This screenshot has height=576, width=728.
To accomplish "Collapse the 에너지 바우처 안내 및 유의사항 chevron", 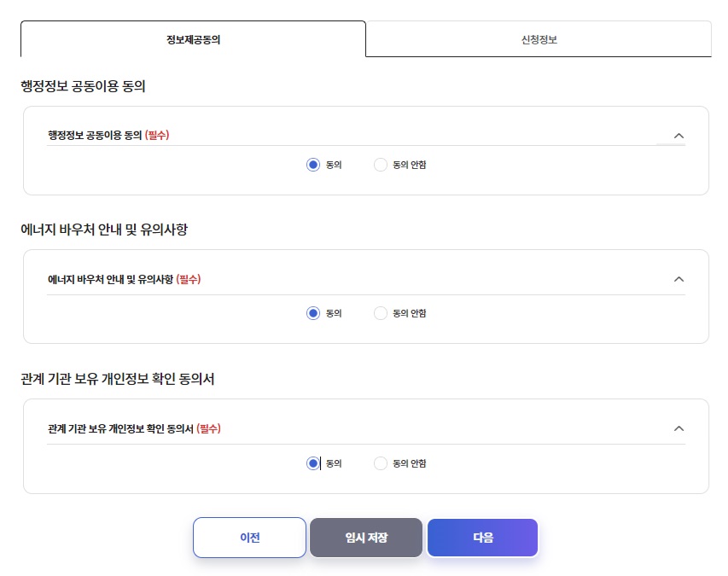I will coord(678,279).
